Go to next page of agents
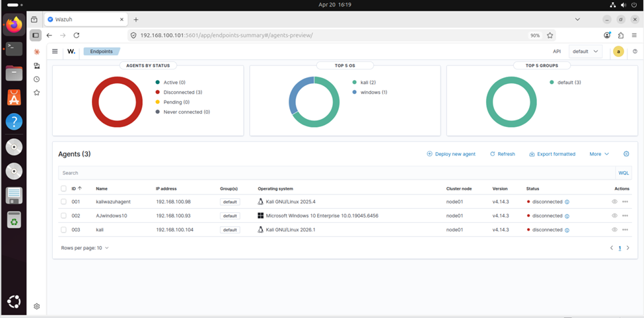The height and width of the screenshot is (318, 644). click(x=628, y=248)
